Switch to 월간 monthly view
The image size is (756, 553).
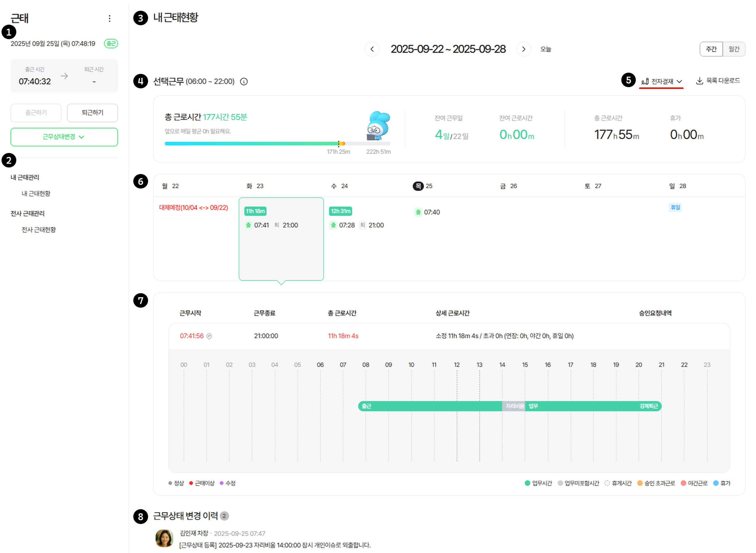tap(734, 49)
